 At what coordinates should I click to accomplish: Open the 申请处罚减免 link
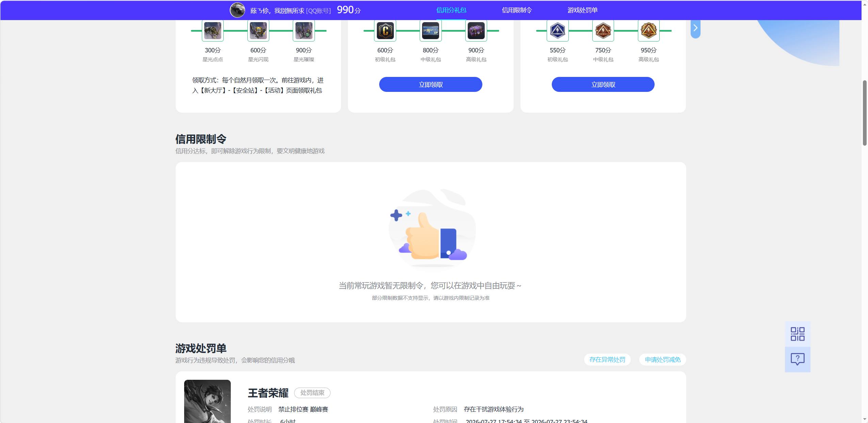(663, 360)
